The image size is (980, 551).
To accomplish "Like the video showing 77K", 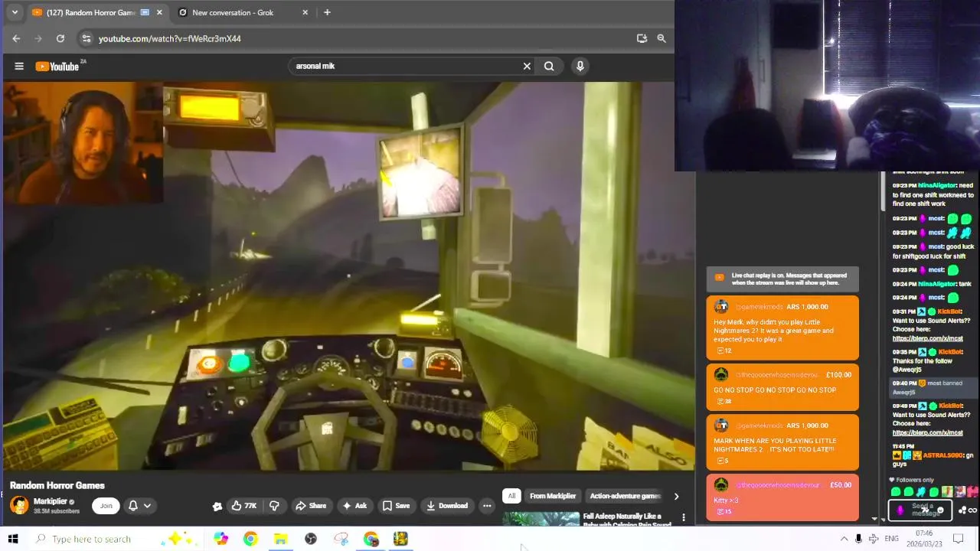I will point(243,506).
